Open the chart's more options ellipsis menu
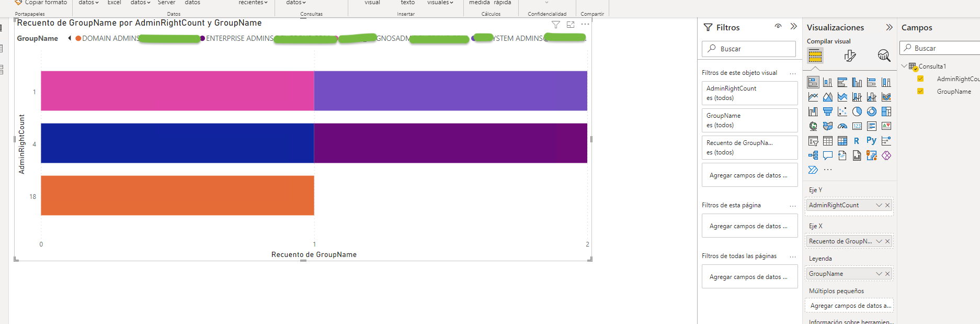This screenshot has height=324, width=980. click(x=585, y=24)
